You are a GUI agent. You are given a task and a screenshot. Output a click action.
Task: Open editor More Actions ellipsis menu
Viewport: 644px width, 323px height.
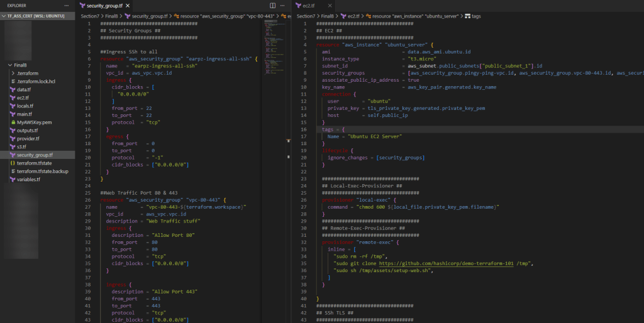[x=283, y=6]
